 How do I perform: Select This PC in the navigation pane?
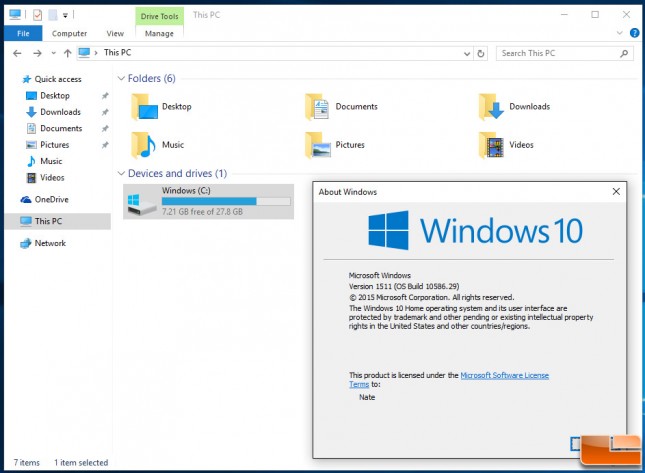[x=58, y=221]
